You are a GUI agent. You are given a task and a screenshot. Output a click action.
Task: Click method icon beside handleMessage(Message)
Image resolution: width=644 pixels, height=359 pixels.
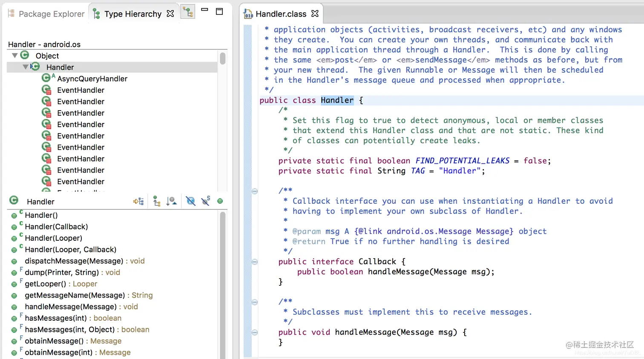(x=14, y=307)
